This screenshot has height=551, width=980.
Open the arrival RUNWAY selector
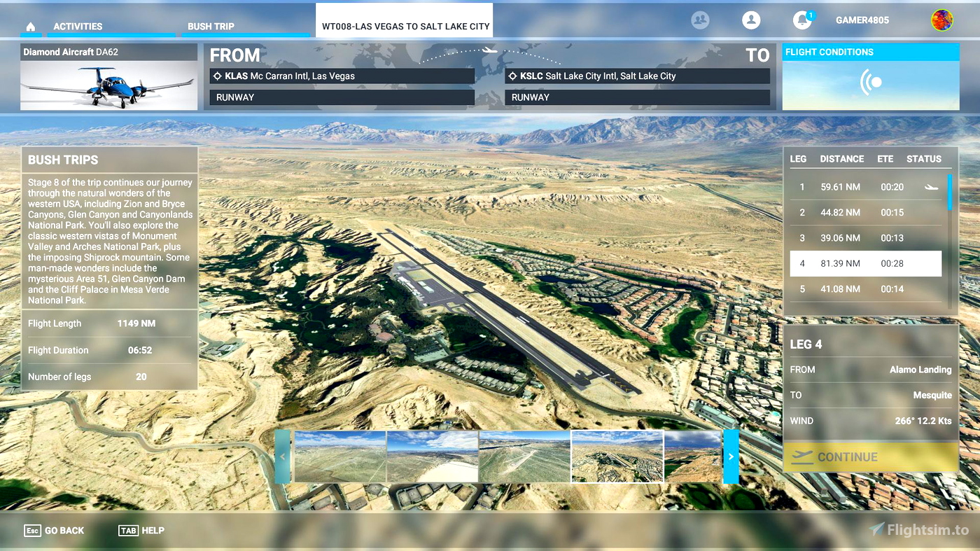tap(637, 97)
